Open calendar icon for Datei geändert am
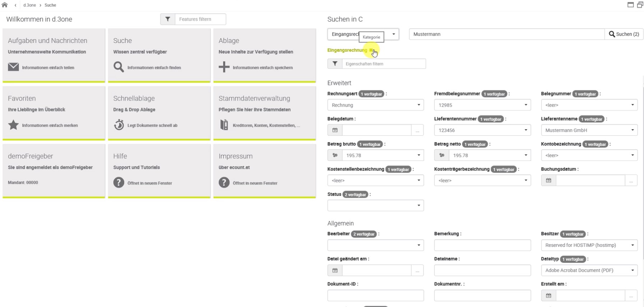This screenshot has width=644, height=307. [335, 270]
